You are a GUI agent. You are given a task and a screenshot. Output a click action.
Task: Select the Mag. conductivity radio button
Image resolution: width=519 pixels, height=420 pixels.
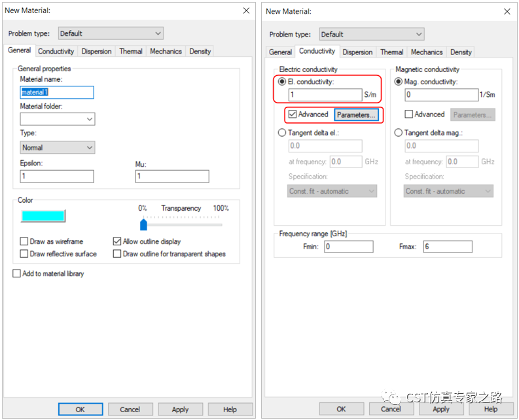tap(399, 81)
